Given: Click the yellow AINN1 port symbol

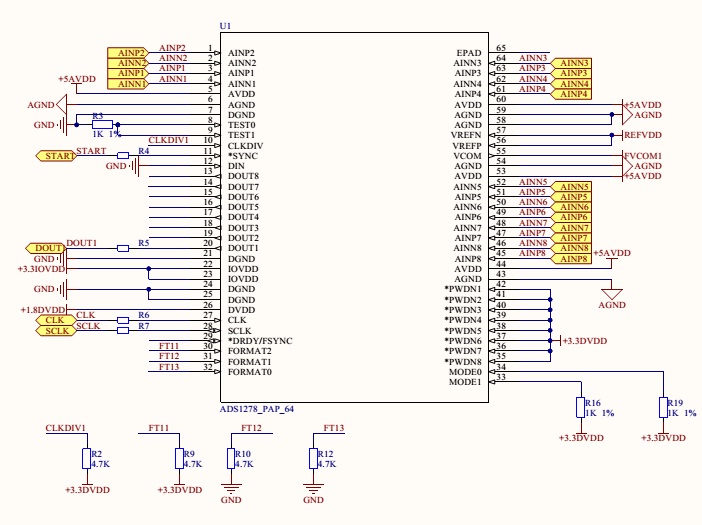Looking at the screenshot, I should [128, 84].
